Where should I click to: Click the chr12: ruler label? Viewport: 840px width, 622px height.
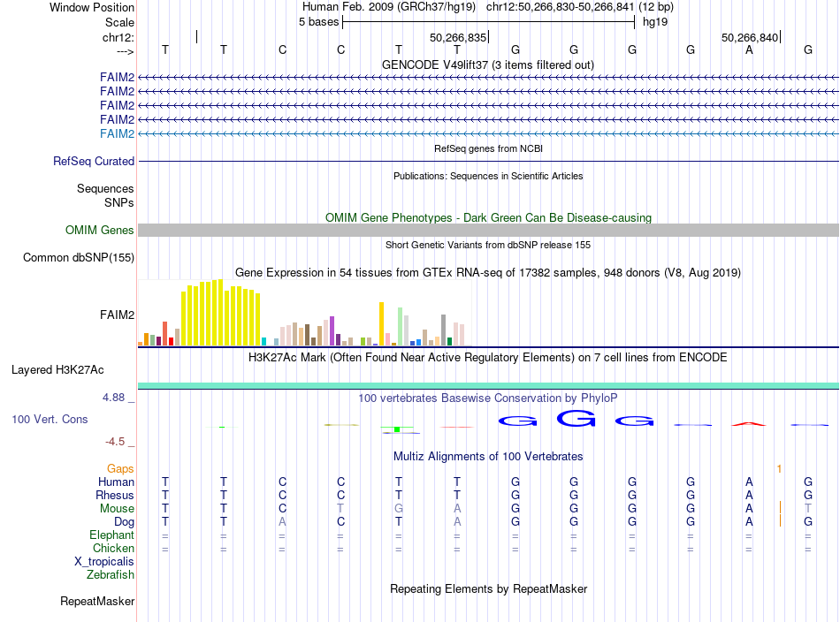click(118, 37)
